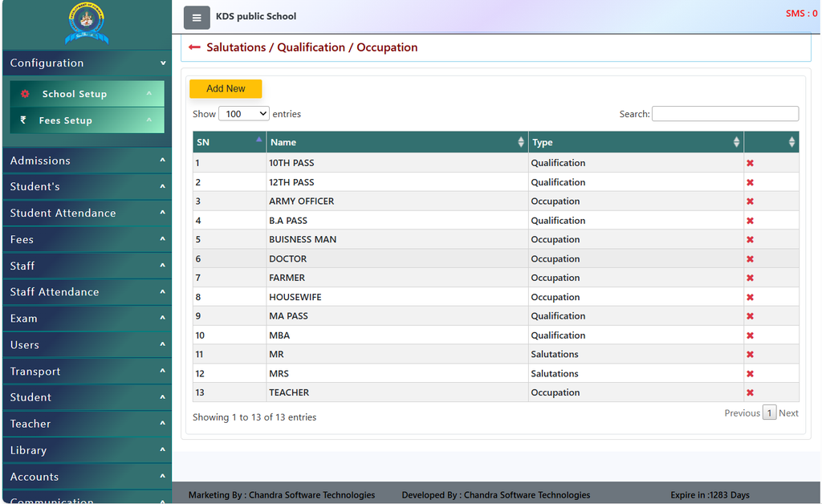Click the Expire in :1283 Days text

point(710,494)
